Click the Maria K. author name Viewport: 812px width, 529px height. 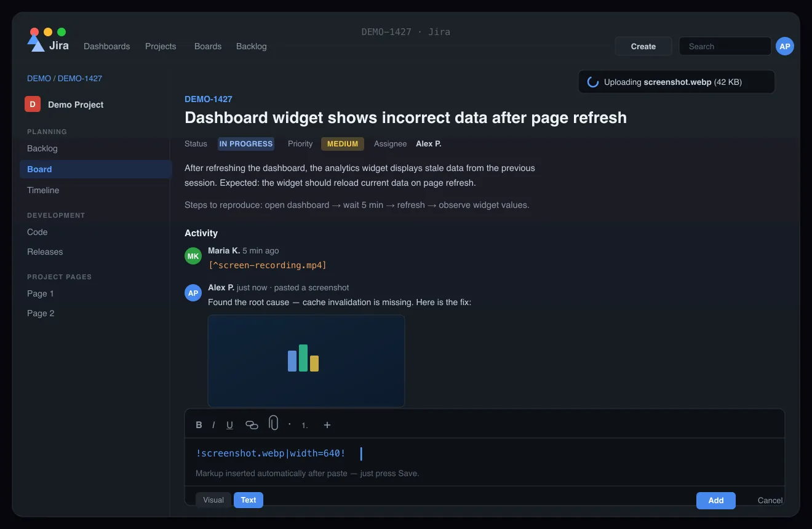click(224, 250)
